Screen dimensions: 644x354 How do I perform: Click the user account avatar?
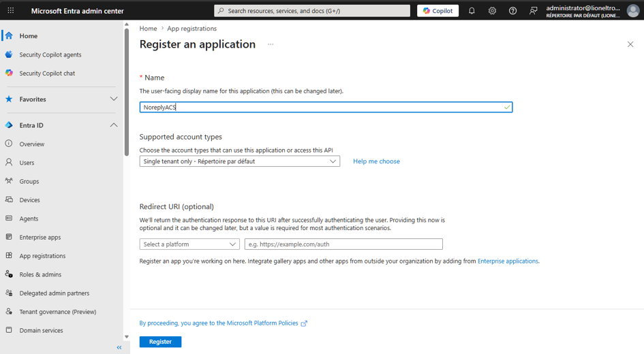click(x=633, y=11)
